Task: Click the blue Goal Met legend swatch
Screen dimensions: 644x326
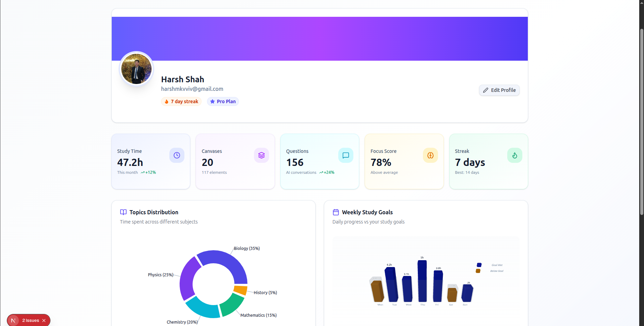Action: tap(479, 265)
